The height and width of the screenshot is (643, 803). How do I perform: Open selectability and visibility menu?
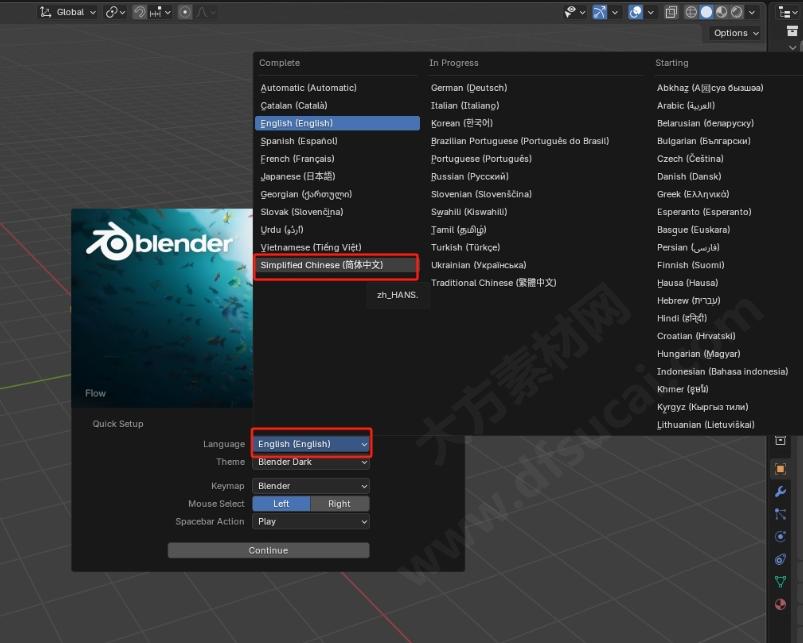click(x=575, y=12)
